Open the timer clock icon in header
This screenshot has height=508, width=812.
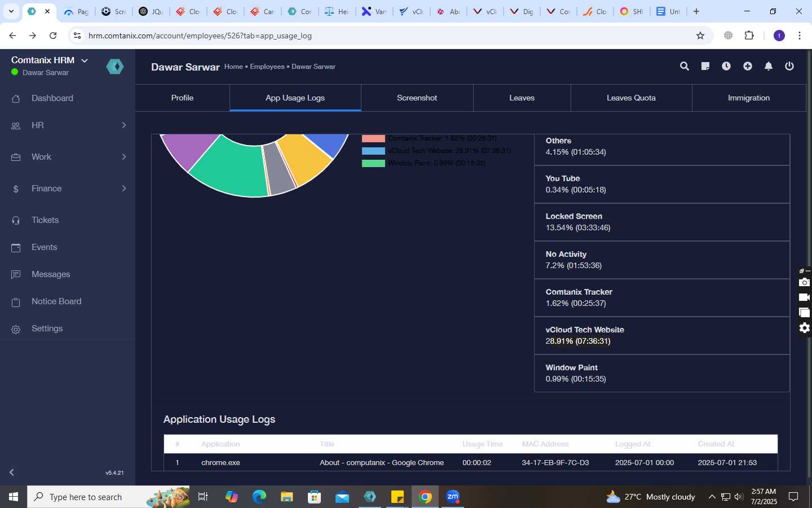tap(726, 66)
